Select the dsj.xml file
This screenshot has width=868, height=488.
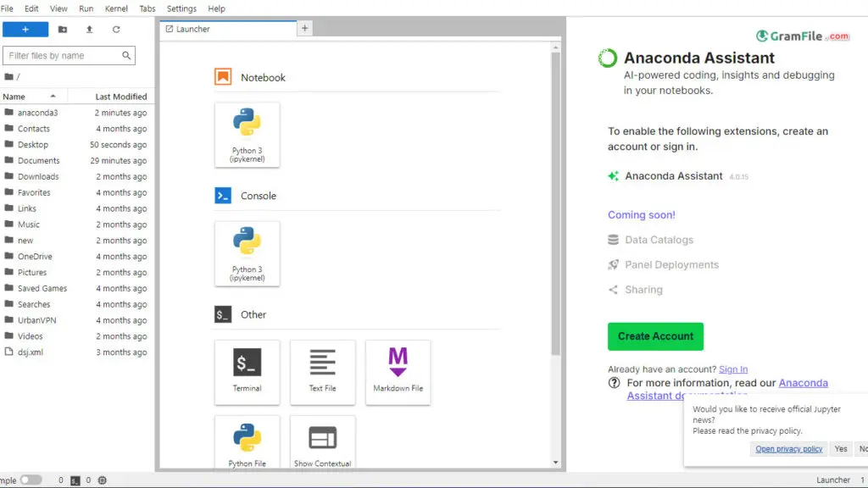[77, 352]
